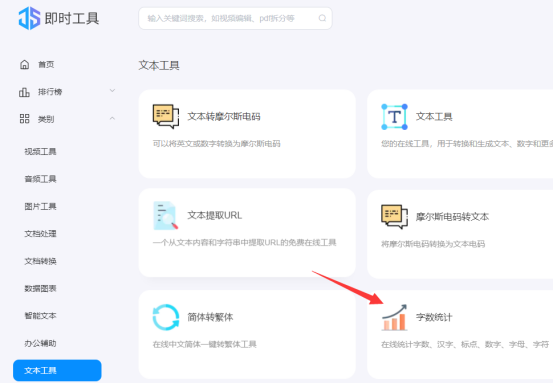Open the 首页 menu item
Viewport: 553px width, 384px height.
coord(46,65)
